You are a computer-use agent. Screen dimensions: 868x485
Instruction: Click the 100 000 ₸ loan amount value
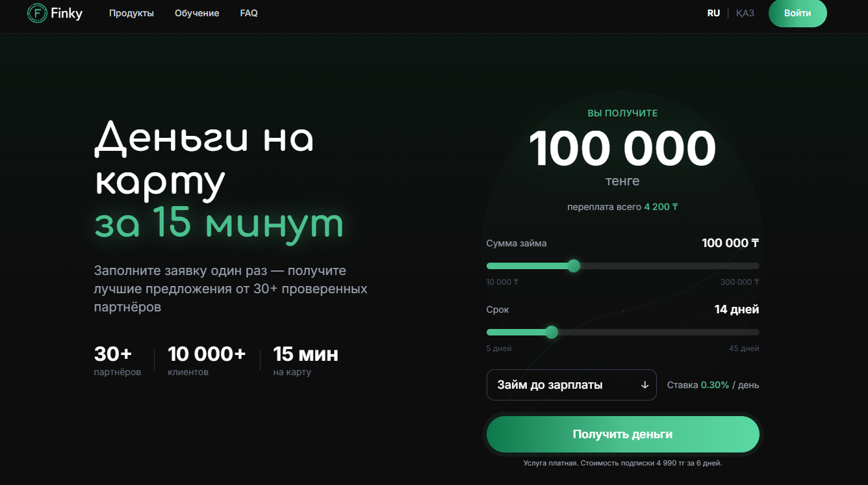tap(730, 243)
